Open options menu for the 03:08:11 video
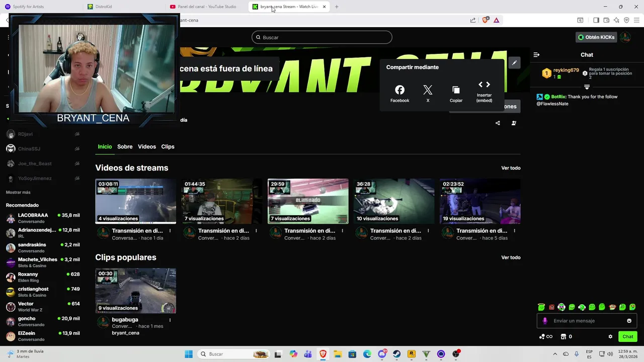 coord(170,231)
